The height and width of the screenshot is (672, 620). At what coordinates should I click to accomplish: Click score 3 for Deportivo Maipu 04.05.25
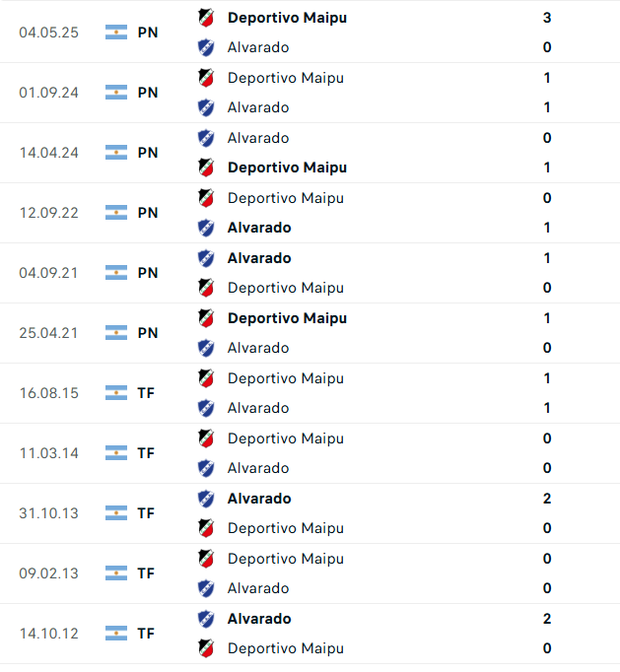[x=547, y=18]
